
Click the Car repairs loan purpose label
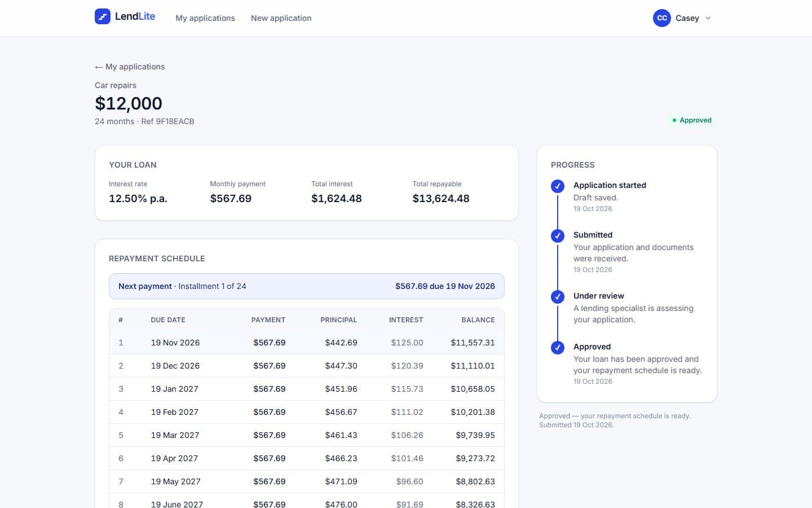pyautogui.click(x=116, y=85)
